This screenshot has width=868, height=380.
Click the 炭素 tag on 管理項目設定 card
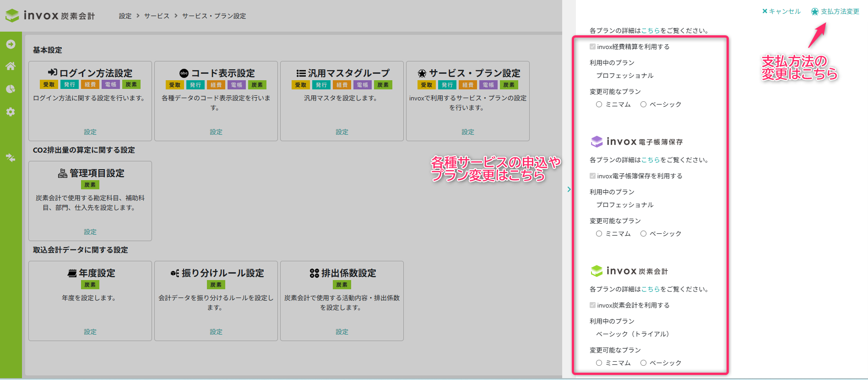click(90, 185)
